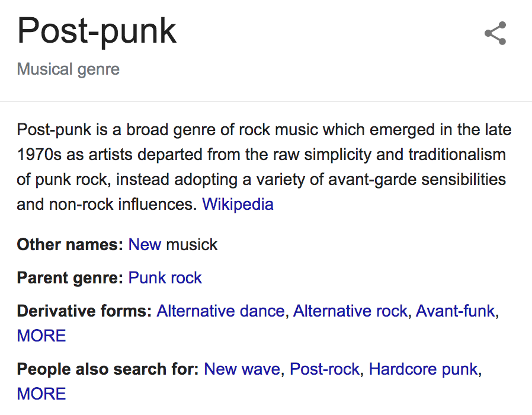
Task: Click the share icon next to Post-punk
Action: click(x=495, y=33)
